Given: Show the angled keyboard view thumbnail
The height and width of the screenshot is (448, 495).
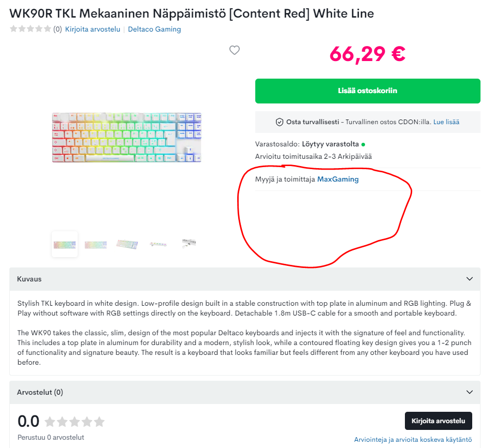Looking at the screenshot, I should [127, 244].
